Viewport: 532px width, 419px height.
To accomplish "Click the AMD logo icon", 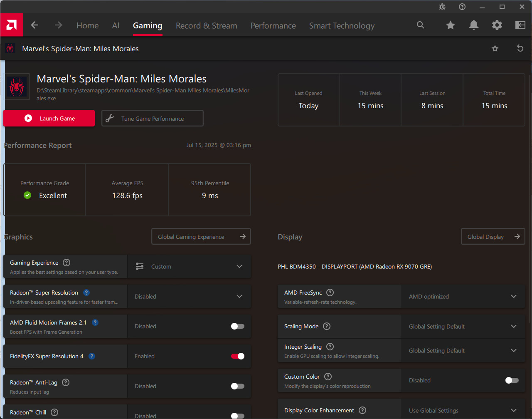I will (x=12, y=25).
